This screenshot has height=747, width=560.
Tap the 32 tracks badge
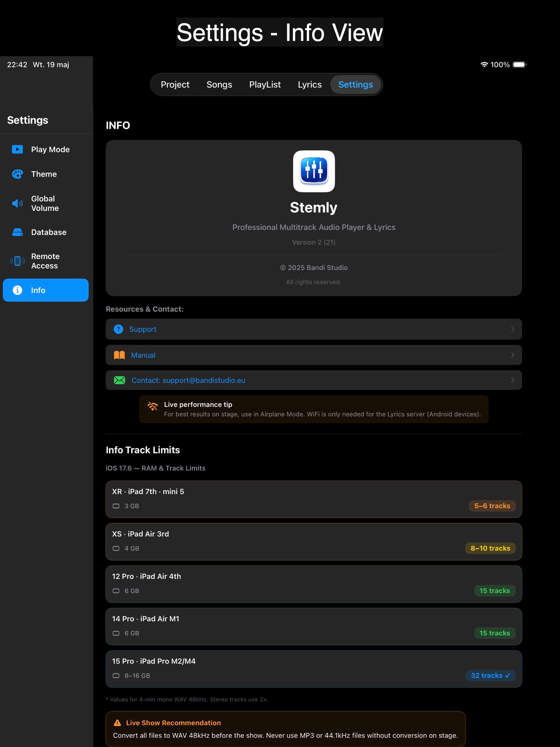coord(491,675)
